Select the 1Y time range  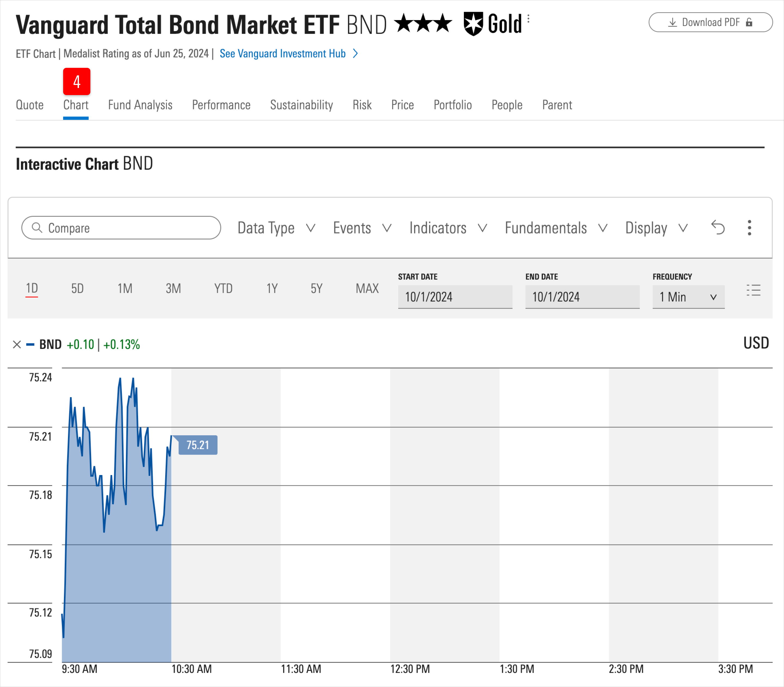tap(272, 288)
